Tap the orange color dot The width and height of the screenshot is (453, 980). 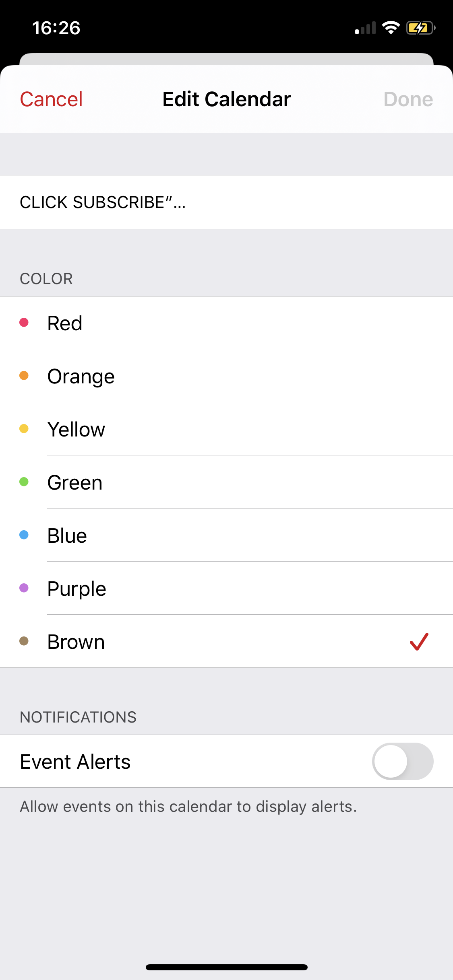(24, 375)
